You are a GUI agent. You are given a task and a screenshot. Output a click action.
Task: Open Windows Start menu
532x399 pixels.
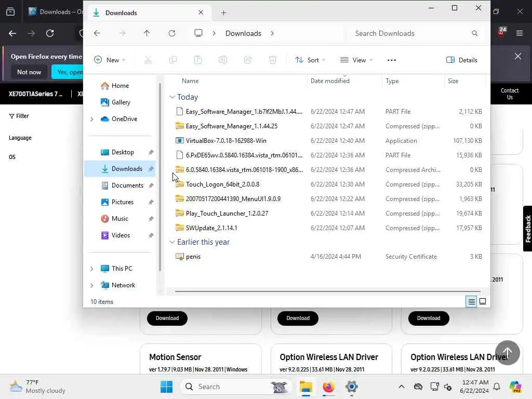click(x=166, y=387)
